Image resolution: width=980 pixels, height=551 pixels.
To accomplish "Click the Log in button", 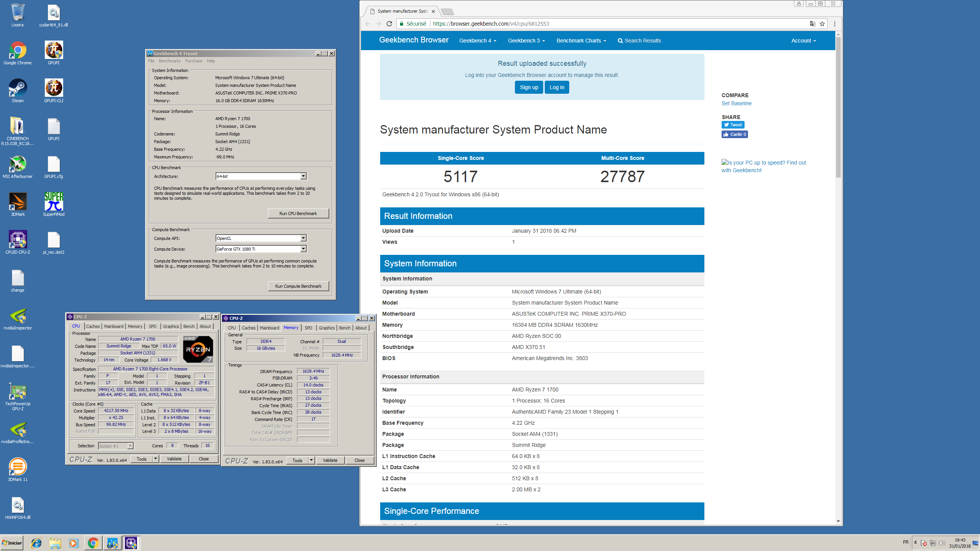I will (557, 87).
